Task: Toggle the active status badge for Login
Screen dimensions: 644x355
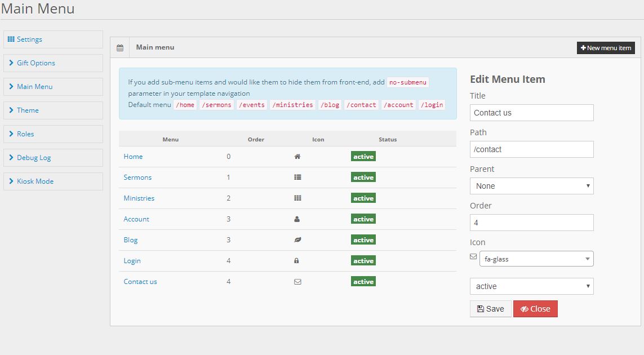Action: pos(363,261)
